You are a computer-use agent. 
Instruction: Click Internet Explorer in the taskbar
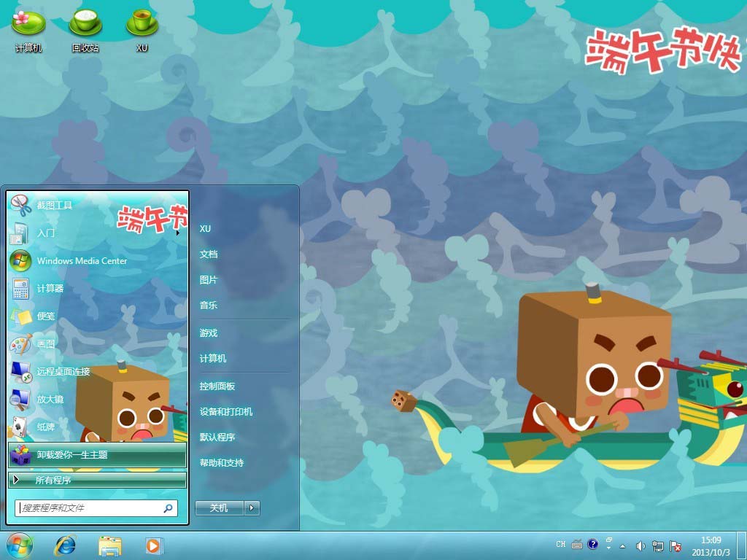[x=65, y=545]
